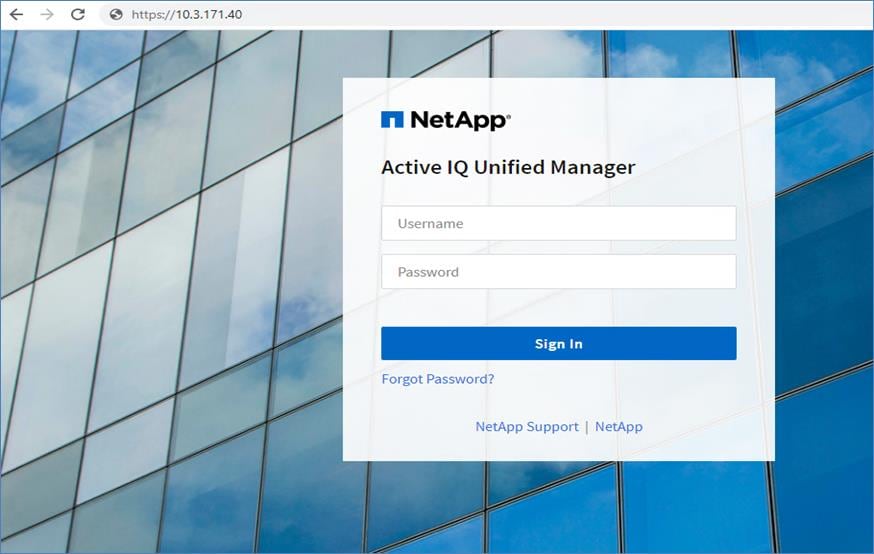874x554 pixels.
Task: Focus the Username field
Action: tap(559, 223)
